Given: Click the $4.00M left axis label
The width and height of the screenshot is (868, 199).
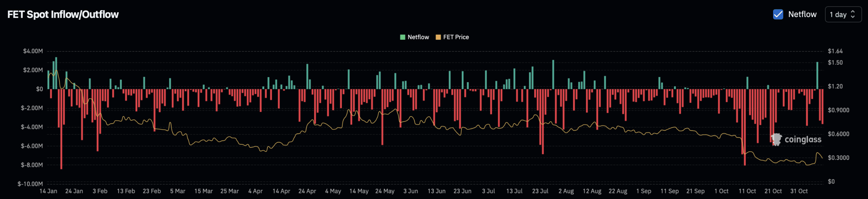Looking at the screenshot, I should pos(33,51).
